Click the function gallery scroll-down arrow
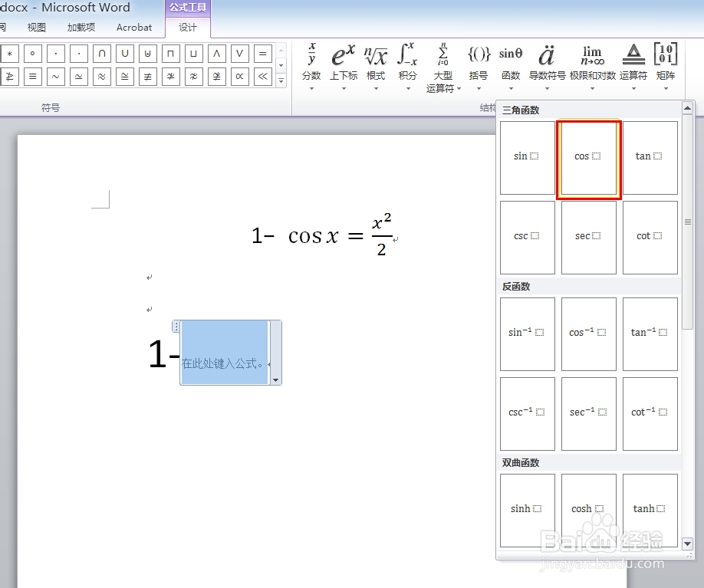The width and height of the screenshot is (704, 588). click(x=687, y=544)
